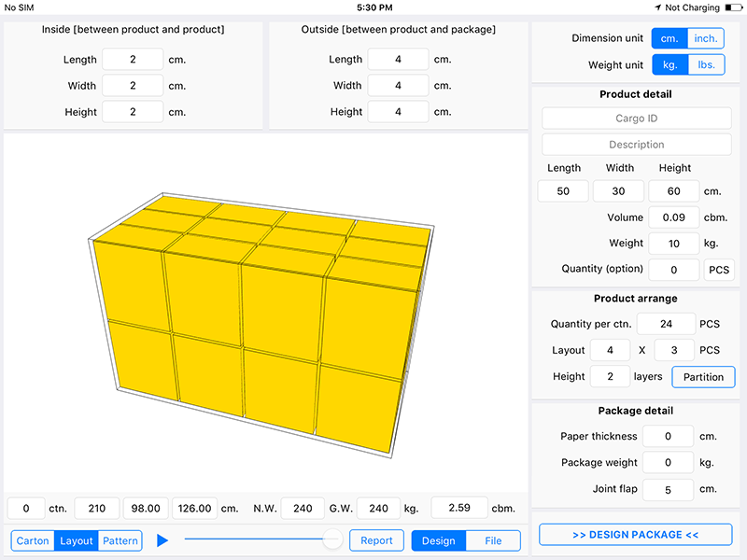Edit the product Description field
Screen dimensions: 747x560
[637, 145]
